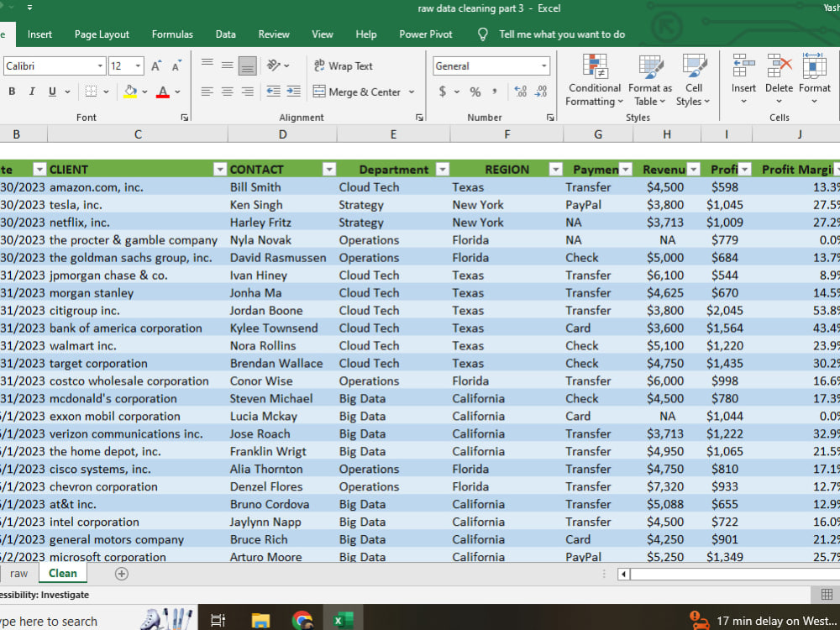840x630 pixels.
Task: Select the bottom align button
Action: pos(247,66)
